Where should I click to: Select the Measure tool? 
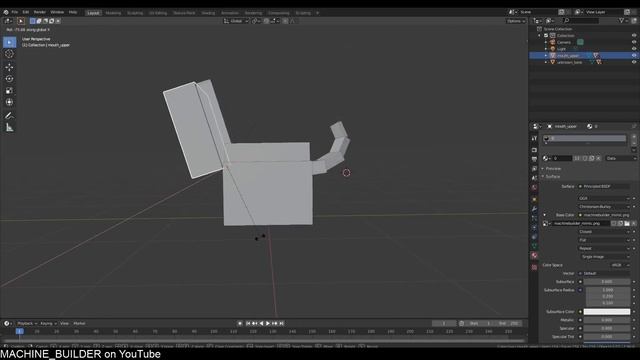point(9,128)
